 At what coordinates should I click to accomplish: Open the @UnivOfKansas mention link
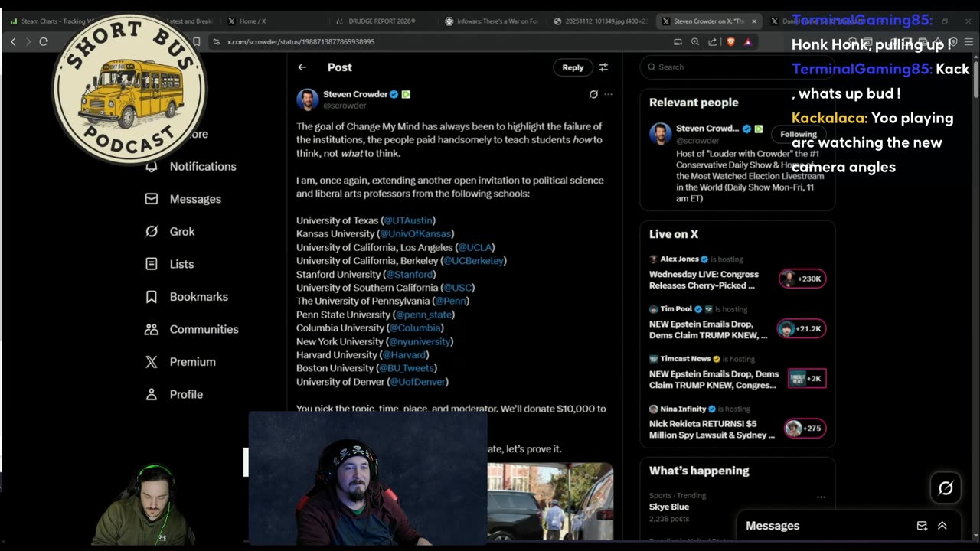[416, 233]
